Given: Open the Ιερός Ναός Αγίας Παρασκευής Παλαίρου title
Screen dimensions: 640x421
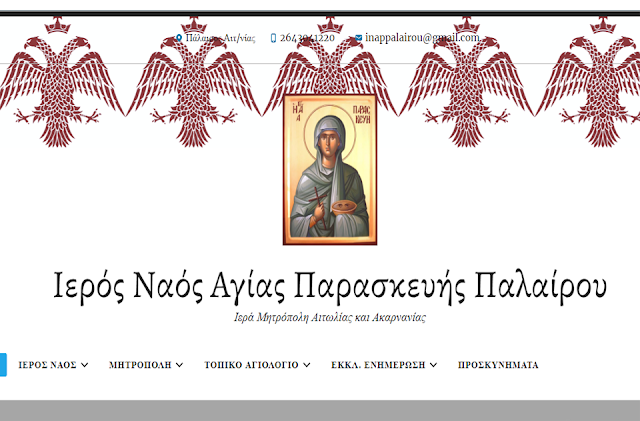Looking at the screenshot, I should point(330,286).
